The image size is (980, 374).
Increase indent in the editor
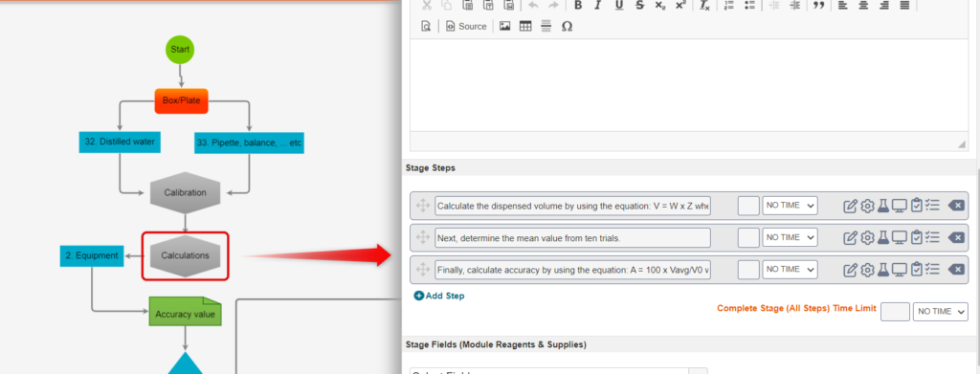pos(794,5)
